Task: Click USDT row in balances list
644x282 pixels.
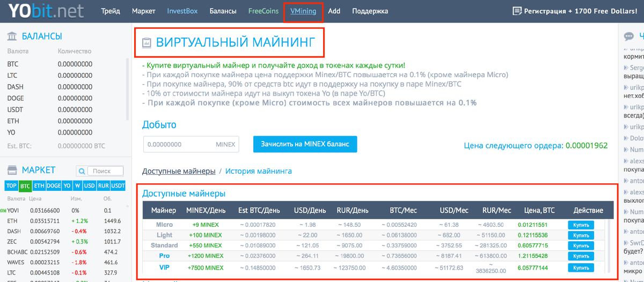Action: (x=64, y=109)
